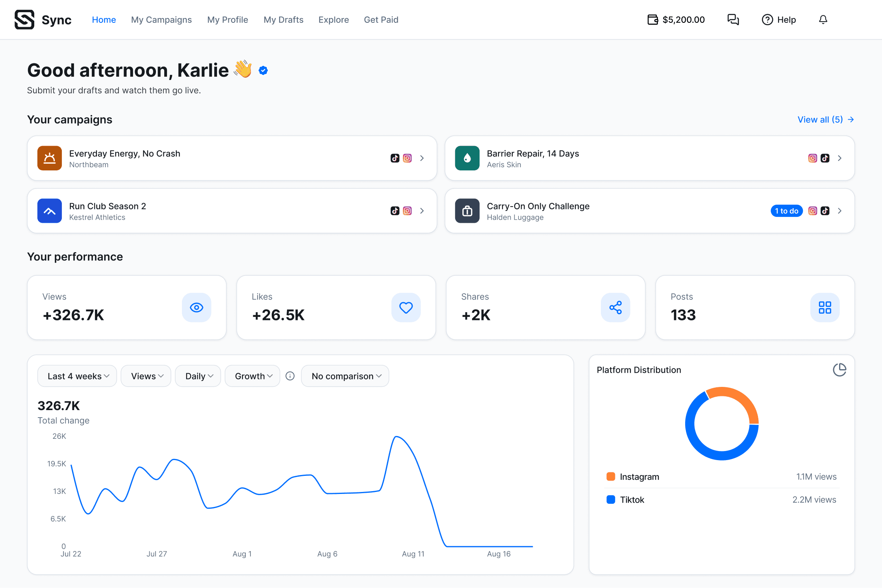Click the Shares icon
The image size is (882, 588).
point(615,307)
